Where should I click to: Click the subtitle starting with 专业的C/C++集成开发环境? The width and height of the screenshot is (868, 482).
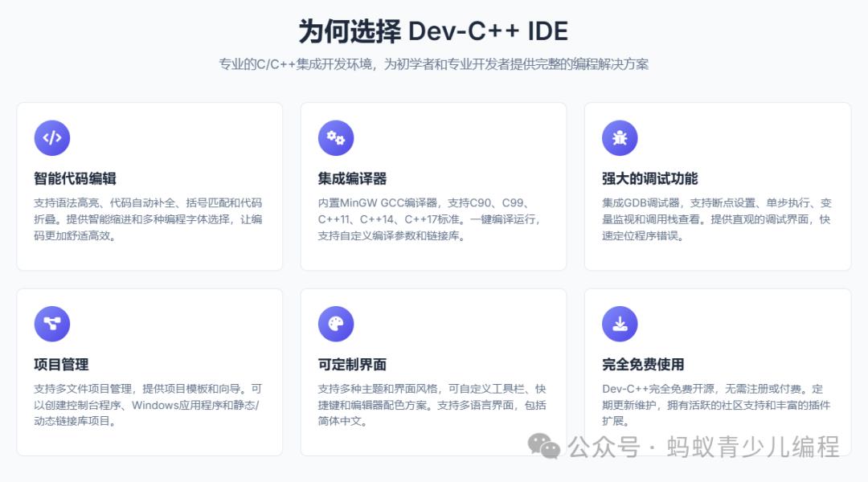point(433,64)
